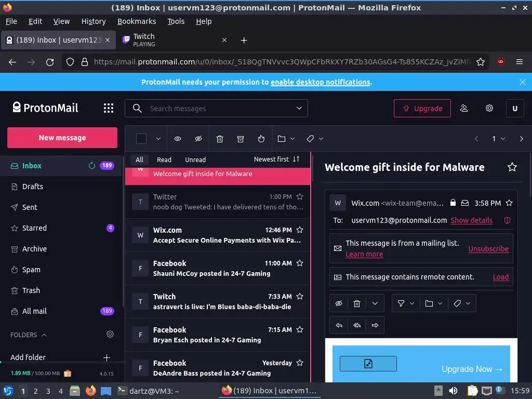
Task: Toggle the Newest first sort order
Action: 276,159
